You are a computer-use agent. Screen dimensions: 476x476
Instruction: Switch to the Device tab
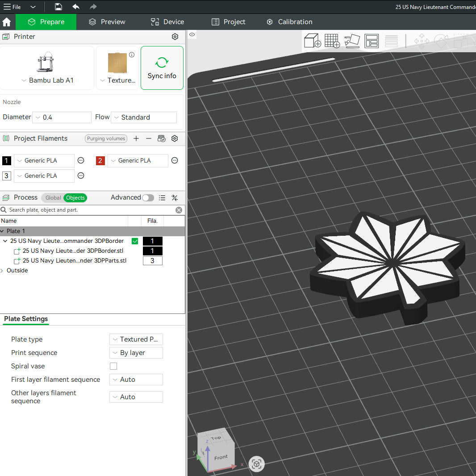tap(167, 22)
